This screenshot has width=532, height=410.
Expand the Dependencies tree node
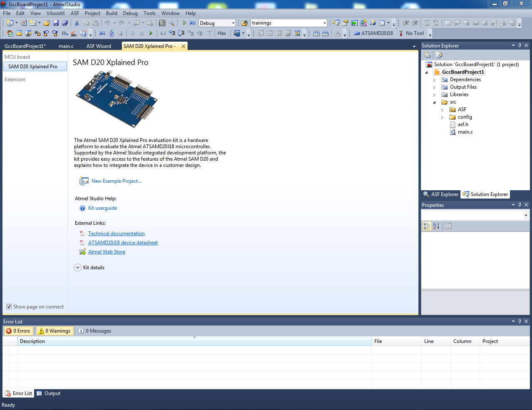(x=435, y=80)
